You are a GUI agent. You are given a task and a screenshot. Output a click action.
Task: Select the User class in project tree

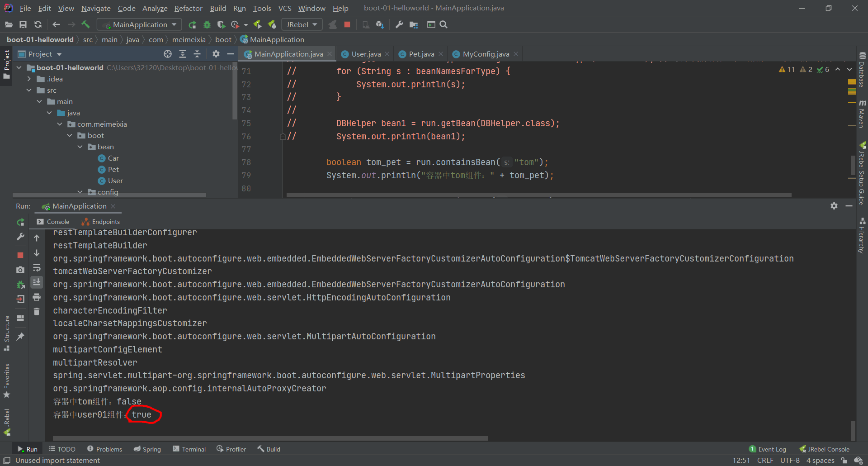point(110,181)
